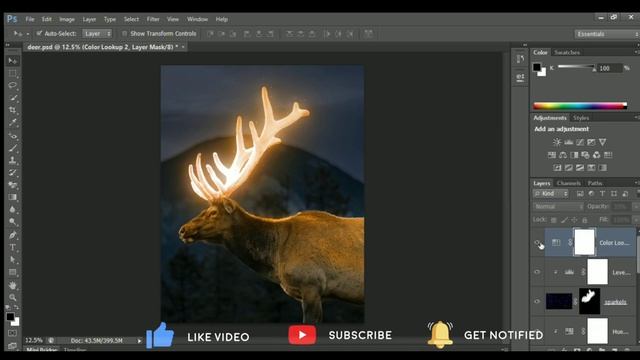Switch to the Styles tab
This screenshot has width=640, height=360.
pos(581,118)
